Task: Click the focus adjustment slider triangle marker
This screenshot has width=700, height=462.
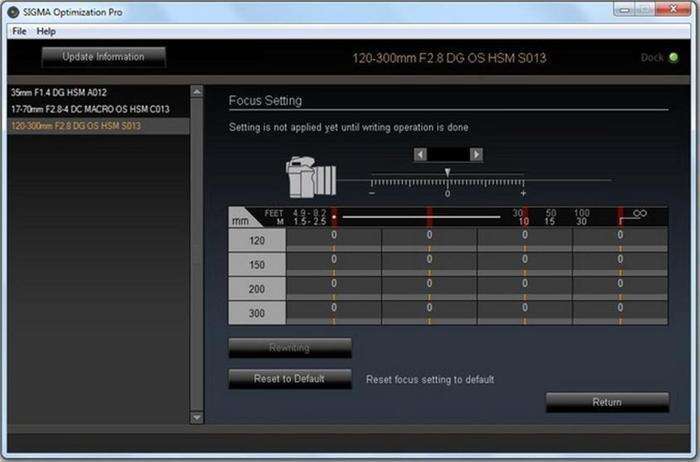Action: pos(447,172)
